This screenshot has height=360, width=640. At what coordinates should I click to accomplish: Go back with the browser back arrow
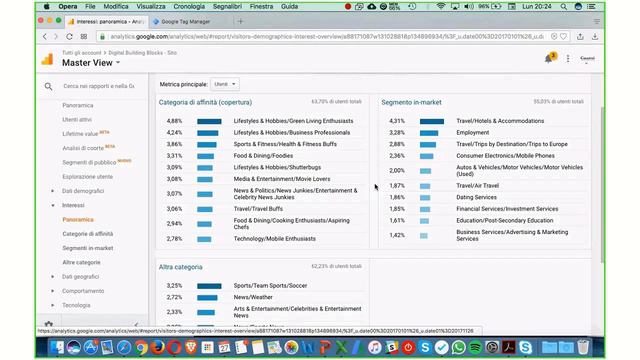click(x=45, y=37)
